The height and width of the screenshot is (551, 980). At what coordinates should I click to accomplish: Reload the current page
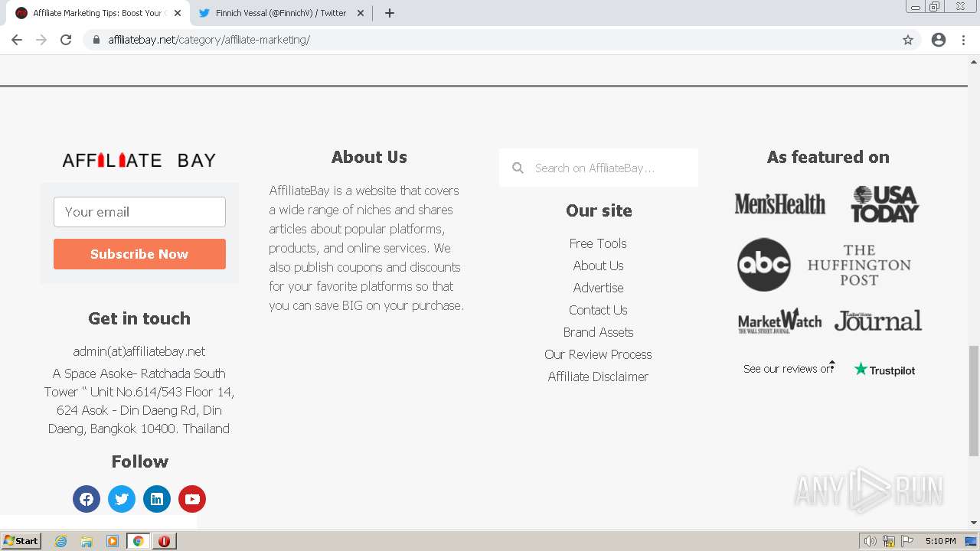coord(66,40)
